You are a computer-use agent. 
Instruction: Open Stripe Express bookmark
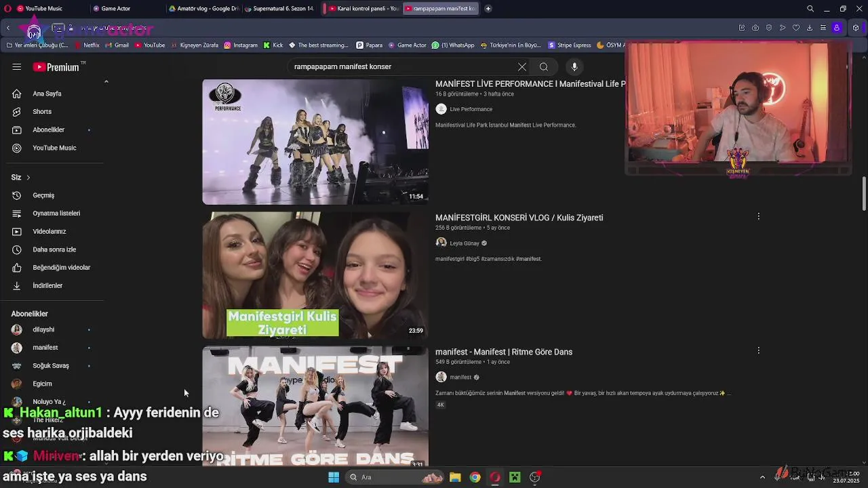570,45
